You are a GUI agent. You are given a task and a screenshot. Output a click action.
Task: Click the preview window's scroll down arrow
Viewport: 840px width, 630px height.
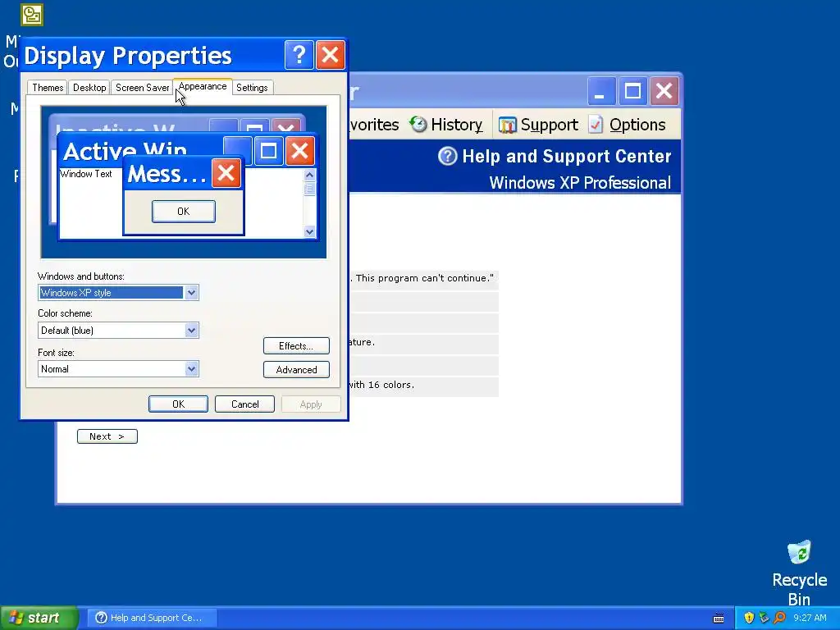click(x=309, y=231)
